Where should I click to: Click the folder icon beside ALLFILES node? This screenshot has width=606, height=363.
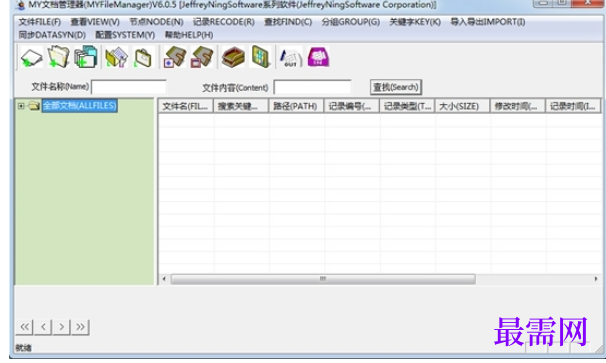[34, 106]
